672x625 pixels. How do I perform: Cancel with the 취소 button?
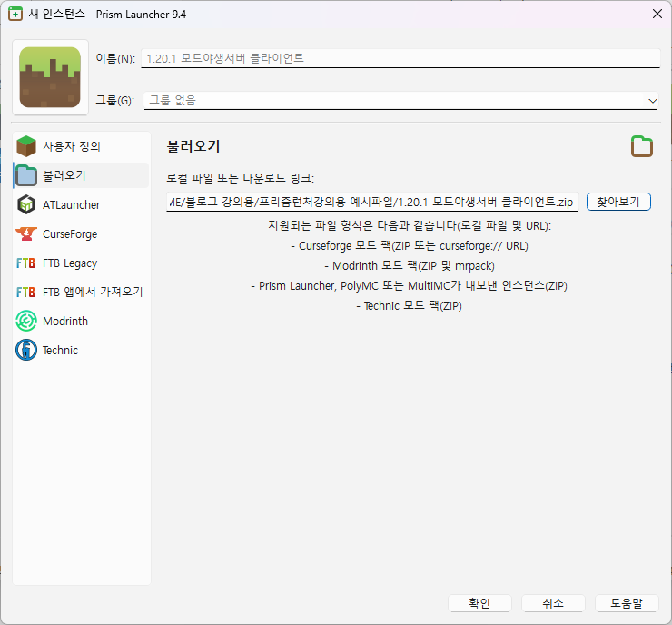click(553, 603)
